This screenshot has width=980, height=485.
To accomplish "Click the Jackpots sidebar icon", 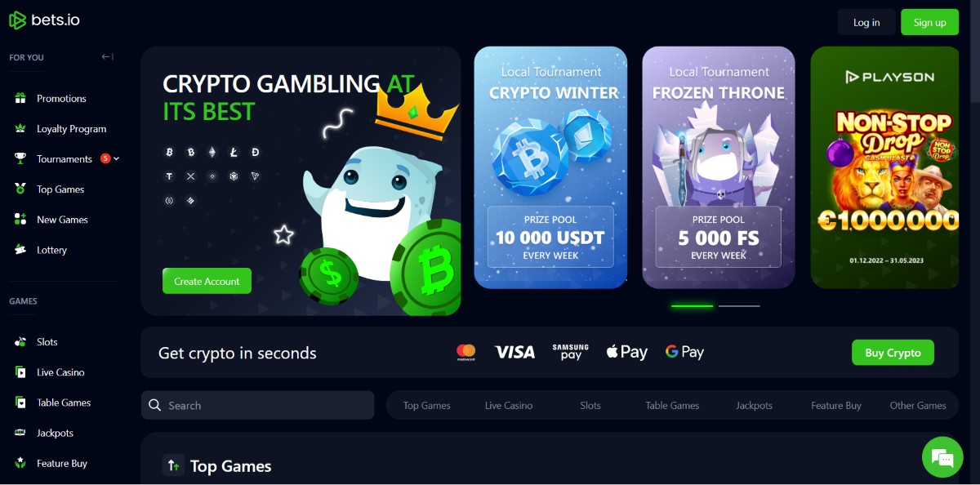I will (20, 433).
